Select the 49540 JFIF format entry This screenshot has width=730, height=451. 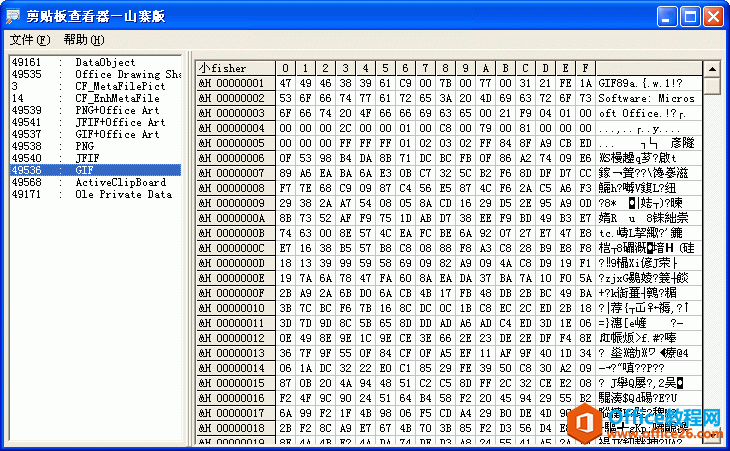tap(95, 158)
